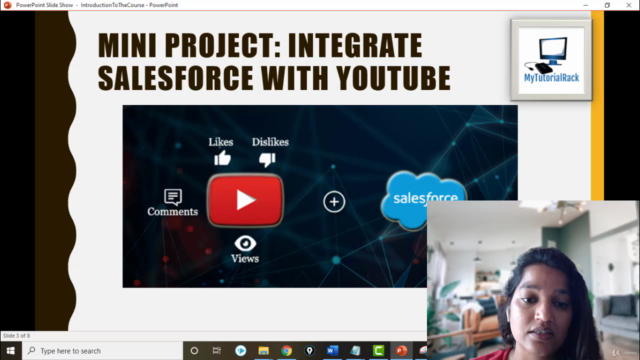This screenshot has height=360, width=640.
Task: Open the blue play-arrow app in taskbar
Action: click(x=240, y=351)
